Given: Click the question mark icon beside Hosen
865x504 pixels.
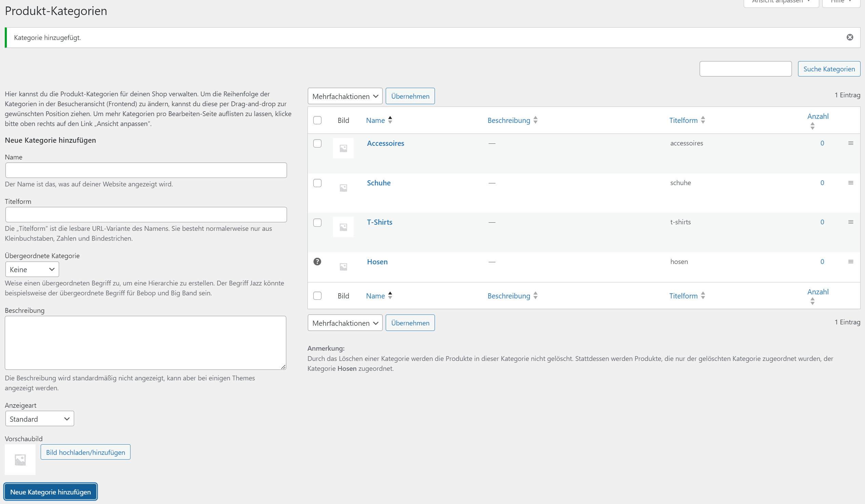Looking at the screenshot, I should click(x=317, y=262).
